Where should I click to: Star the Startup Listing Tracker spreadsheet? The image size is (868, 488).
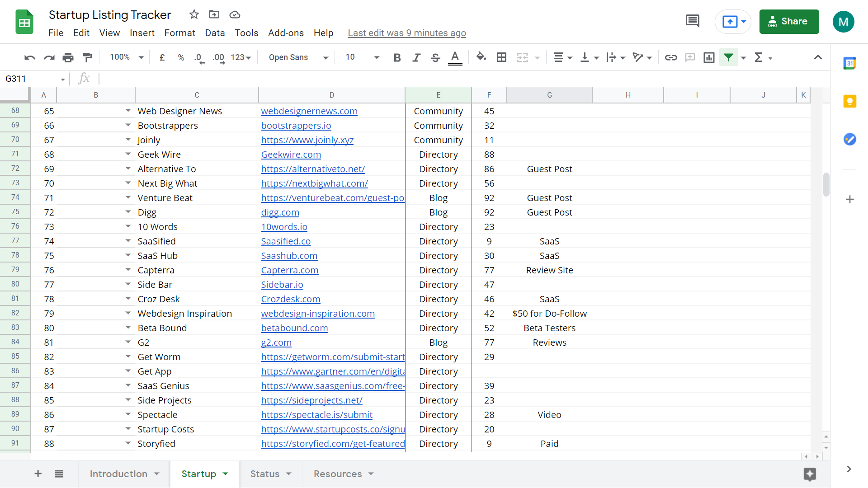194,14
